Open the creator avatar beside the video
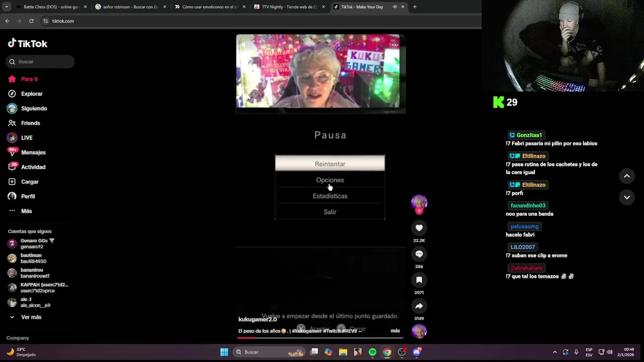The width and height of the screenshot is (644, 362). click(419, 202)
